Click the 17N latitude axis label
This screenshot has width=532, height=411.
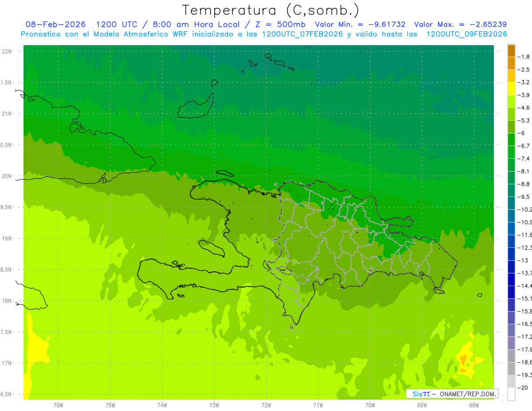click(7, 363)
